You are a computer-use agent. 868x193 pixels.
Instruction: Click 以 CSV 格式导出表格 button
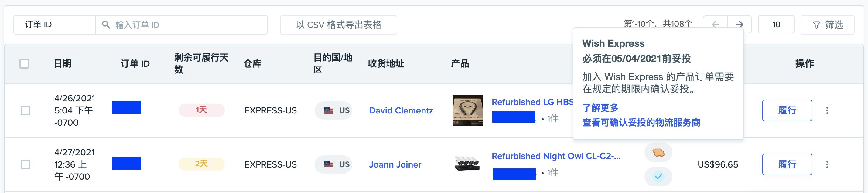pos(338,25)
